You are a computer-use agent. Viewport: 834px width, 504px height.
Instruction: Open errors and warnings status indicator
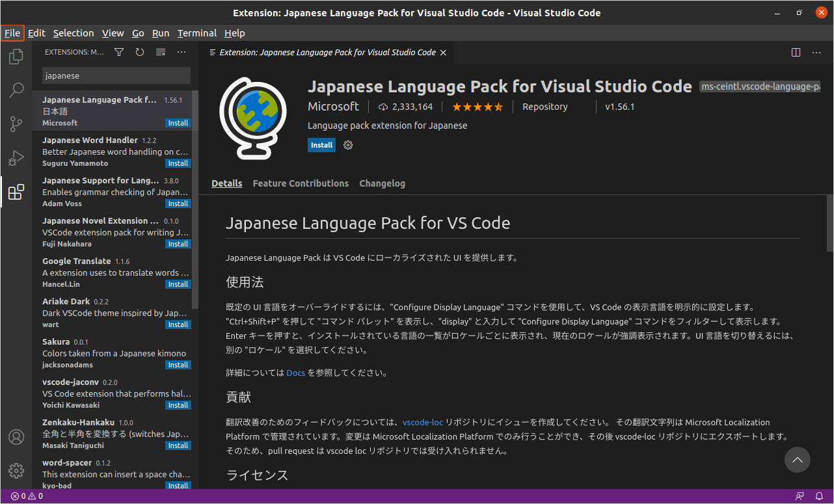coord(27,496)
